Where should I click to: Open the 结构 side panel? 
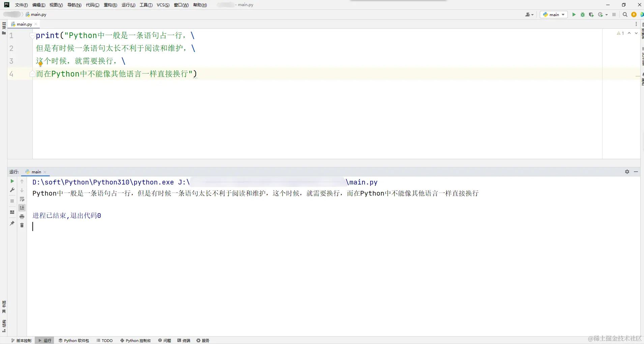tap(4, 326)
